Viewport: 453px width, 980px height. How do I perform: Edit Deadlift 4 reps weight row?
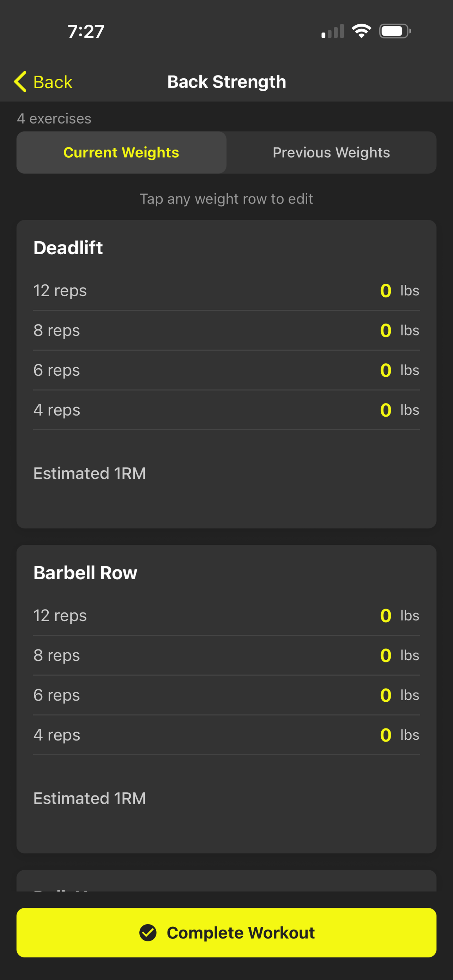(x=226, y=410)
